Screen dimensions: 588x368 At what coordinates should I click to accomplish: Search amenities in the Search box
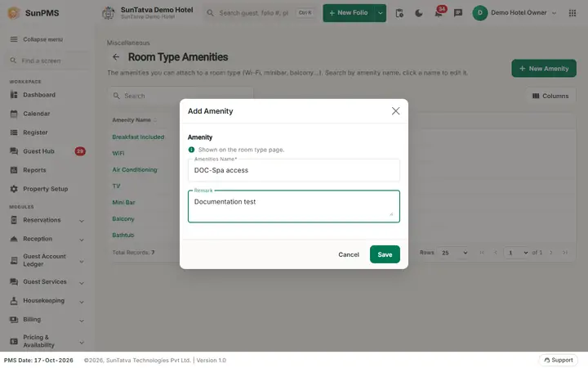(180, 96)
